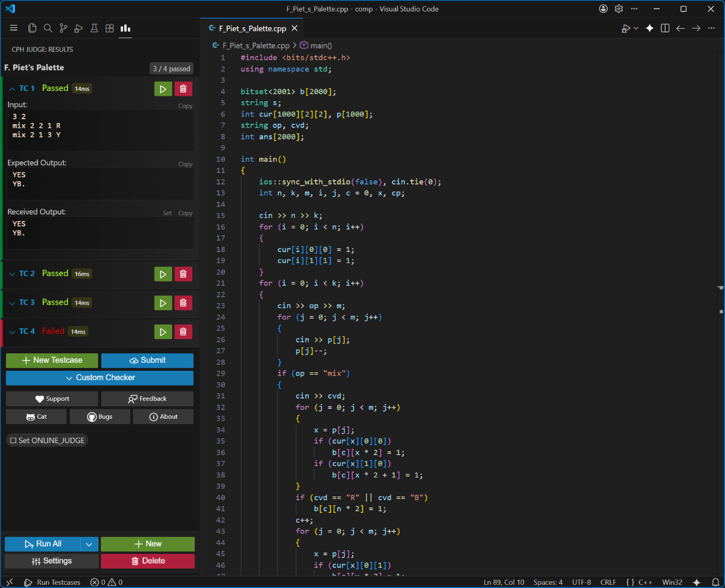Image resolution: width=725 pixels, height=588 pixels.
Task: Open the Run and Debug view
Action: pos(78,28)
